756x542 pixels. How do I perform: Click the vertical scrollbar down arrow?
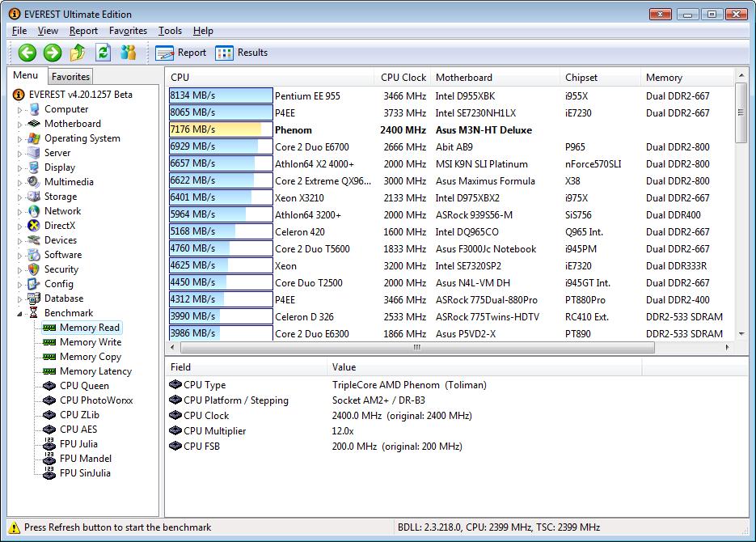[x=741, y=333]
